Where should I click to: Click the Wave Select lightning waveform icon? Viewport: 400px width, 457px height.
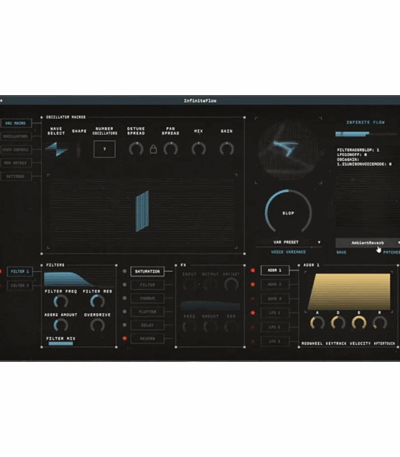[56, 149]
